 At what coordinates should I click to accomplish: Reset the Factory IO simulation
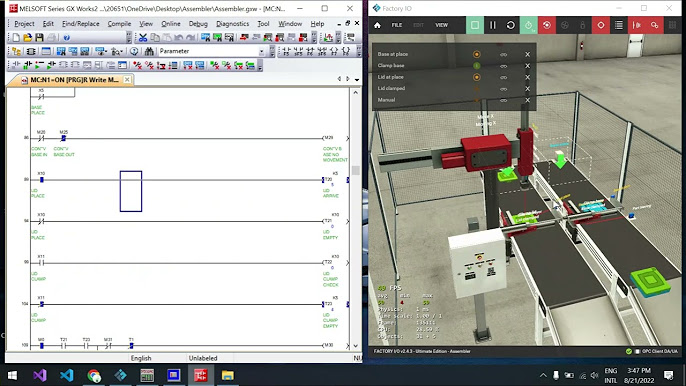(511, 25)
